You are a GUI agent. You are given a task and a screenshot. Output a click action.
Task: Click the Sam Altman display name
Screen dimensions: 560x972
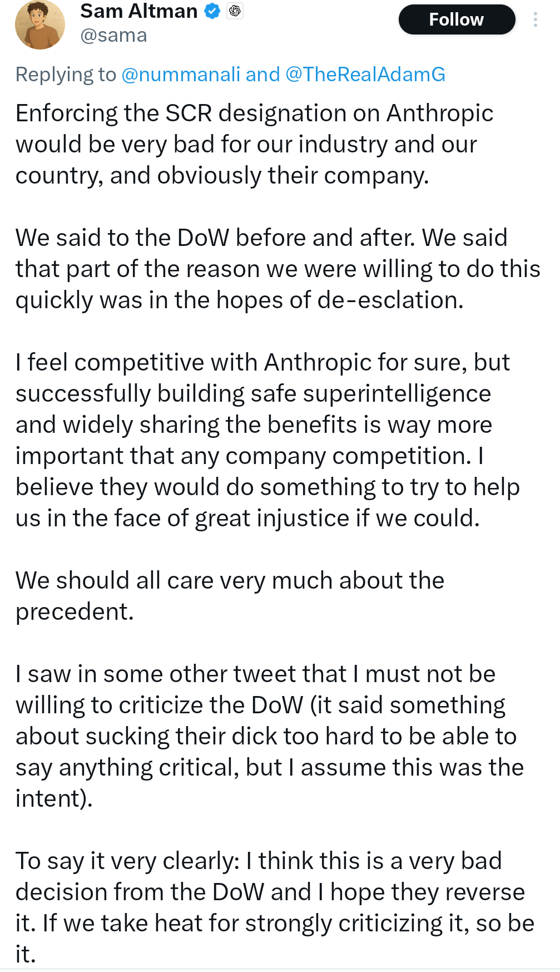coord(138,11)
